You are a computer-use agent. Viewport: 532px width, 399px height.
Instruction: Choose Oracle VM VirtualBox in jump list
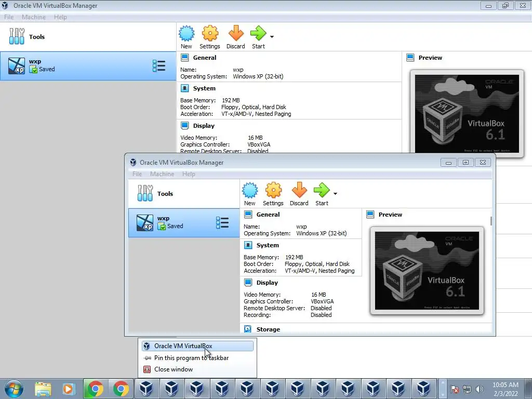197,345
